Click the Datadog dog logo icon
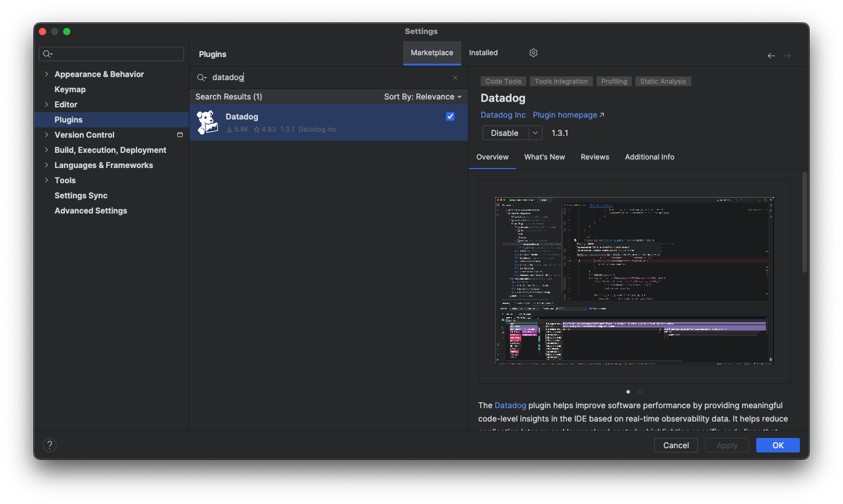This screenshot has width=843, height=504. [x=208, y=123]
